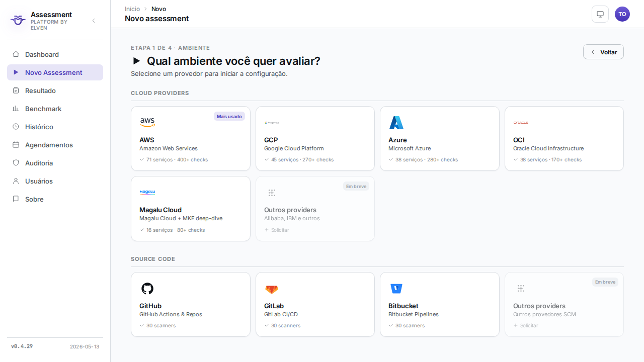Click the Usuários person icon
The height and width of the screenshot is (362, 644).
click(16, 181)
